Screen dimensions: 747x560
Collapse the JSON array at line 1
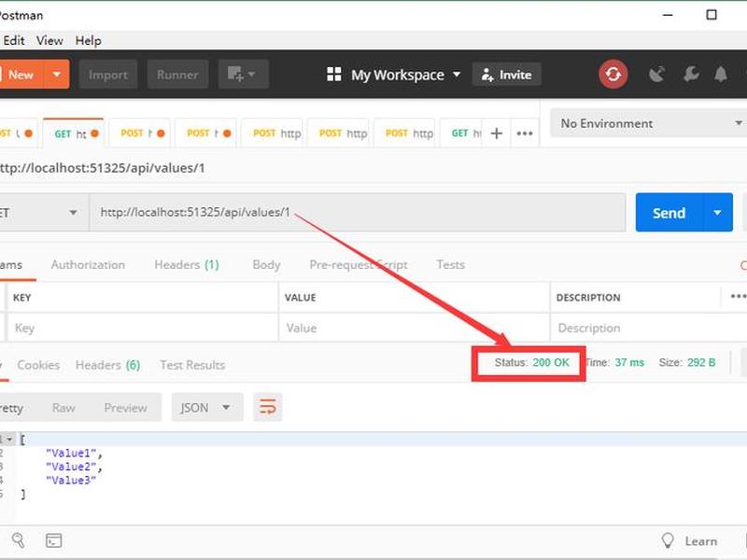[x=9, y=439]
